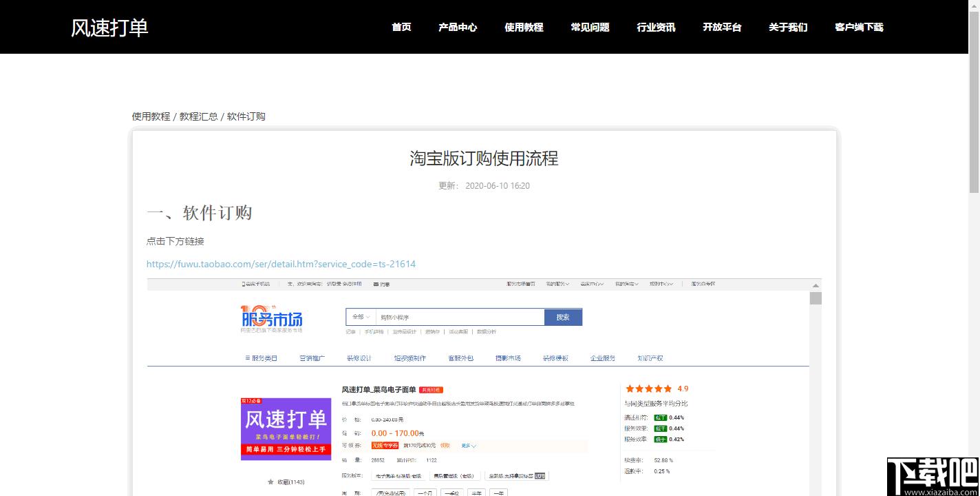Click the 软件订购 breadcrumb
Screen dimensions: 980x496
tap(246, 116)
